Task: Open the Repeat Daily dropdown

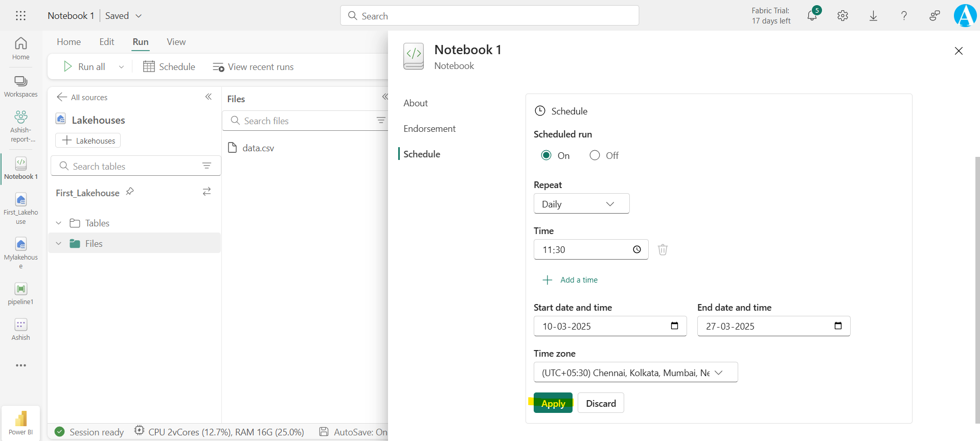Action: (x=581, y=204)
